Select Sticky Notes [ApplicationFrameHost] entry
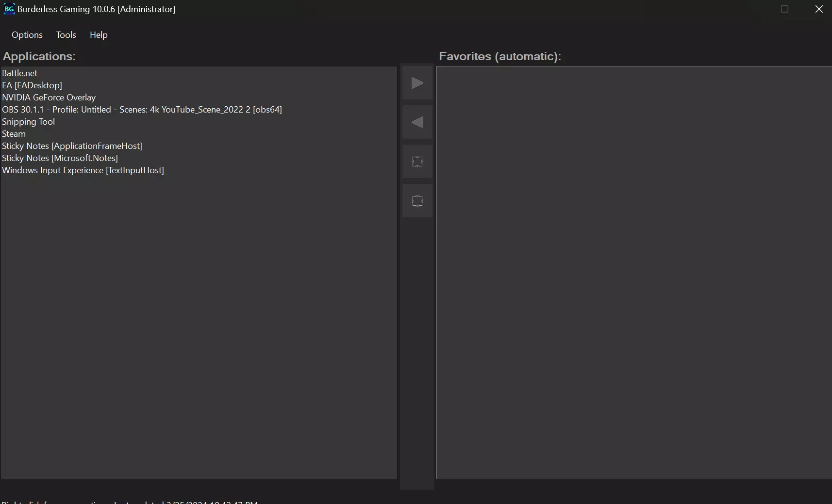 (199, 146)
